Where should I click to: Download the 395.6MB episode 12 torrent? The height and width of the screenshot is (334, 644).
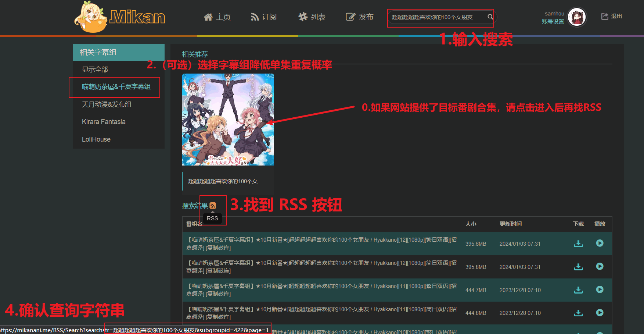(x=578, y=244)
